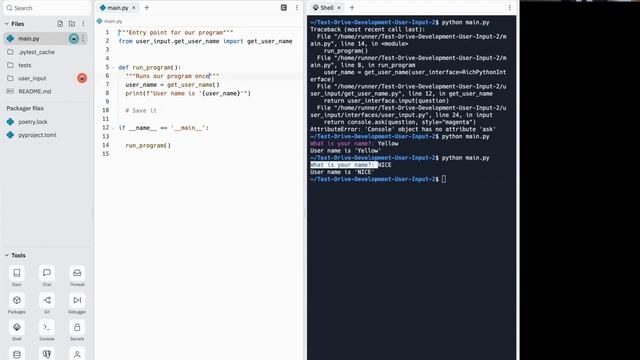Image resolution: width=640 pixels, height=360 pixels.
Task: Open editor pane three-dot menu
Action: [297, 7]
